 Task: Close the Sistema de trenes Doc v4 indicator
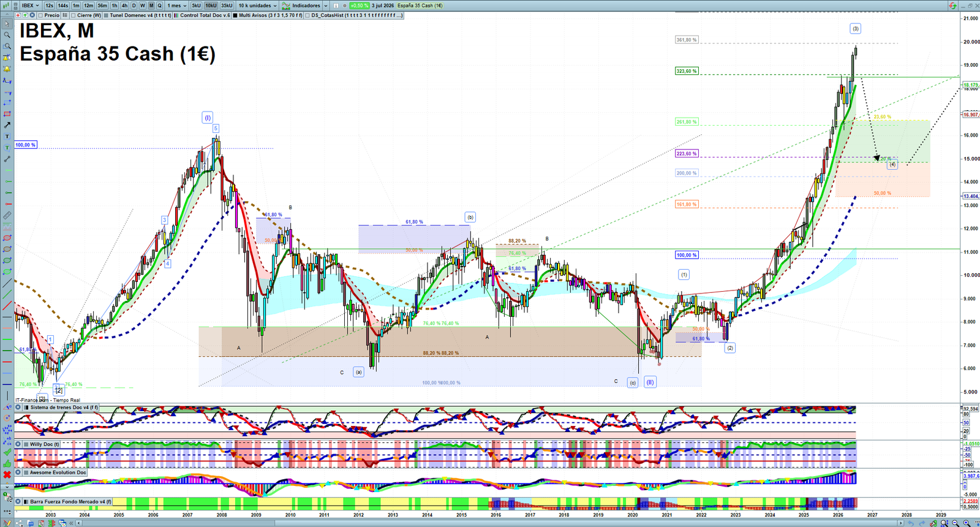click(x=18, y=408)
